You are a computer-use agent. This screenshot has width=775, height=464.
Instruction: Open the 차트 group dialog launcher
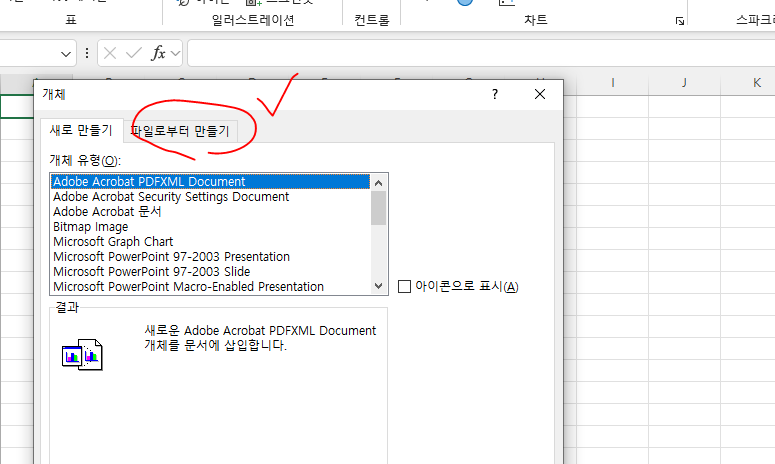pyautogui.click(x=680, y=21)
